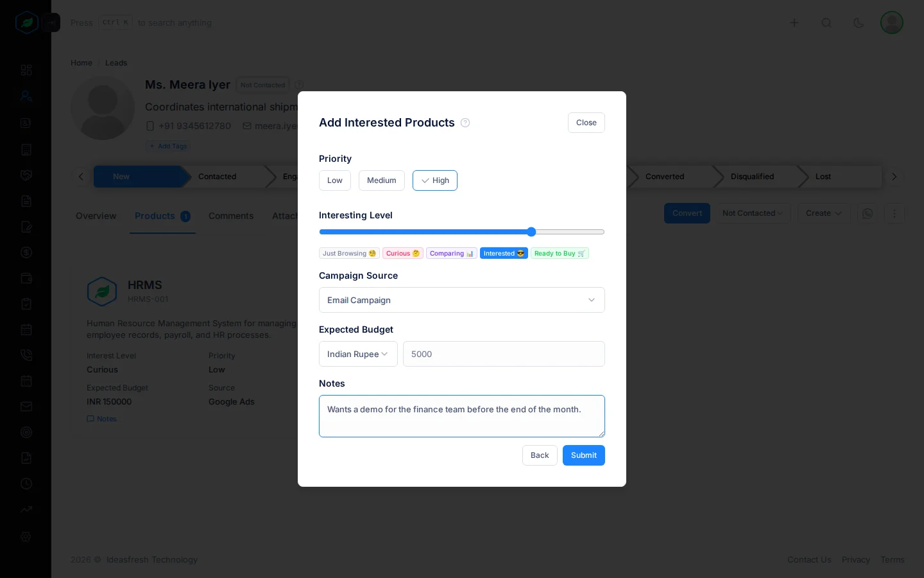Click the Interesting Level slider handle
Screen dimensions: 924x578
click(x=531, y=232)
